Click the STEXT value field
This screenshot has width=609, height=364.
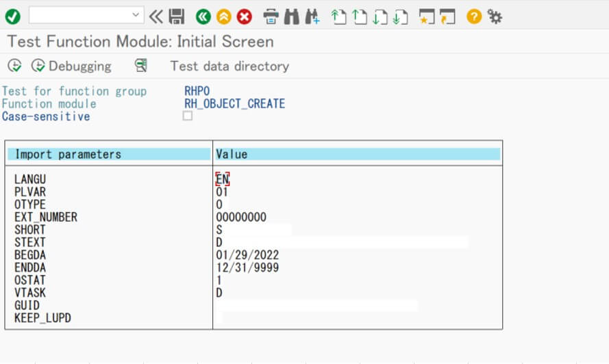(x=342, y=242)
